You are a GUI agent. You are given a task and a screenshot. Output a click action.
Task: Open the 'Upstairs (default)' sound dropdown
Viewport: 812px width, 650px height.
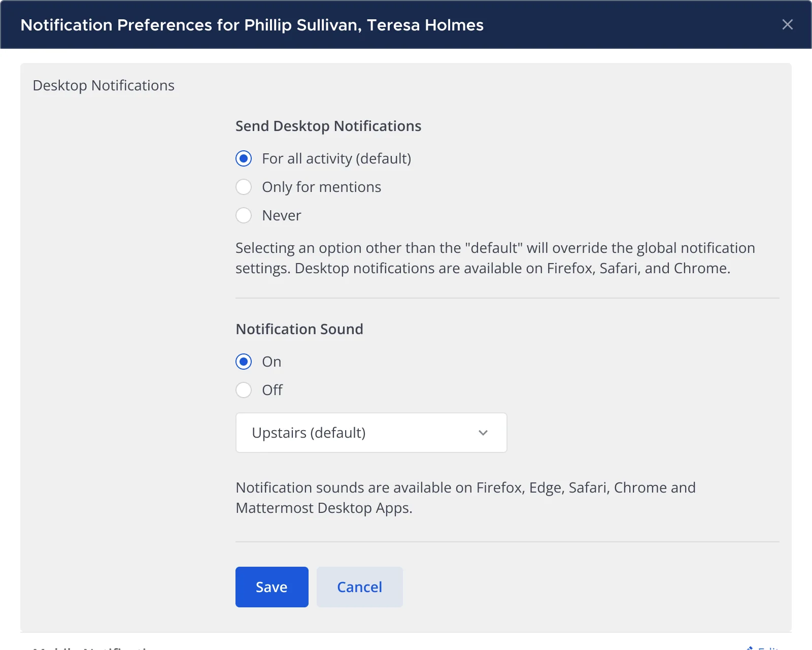pyautogui.click(x=371, y=433)
